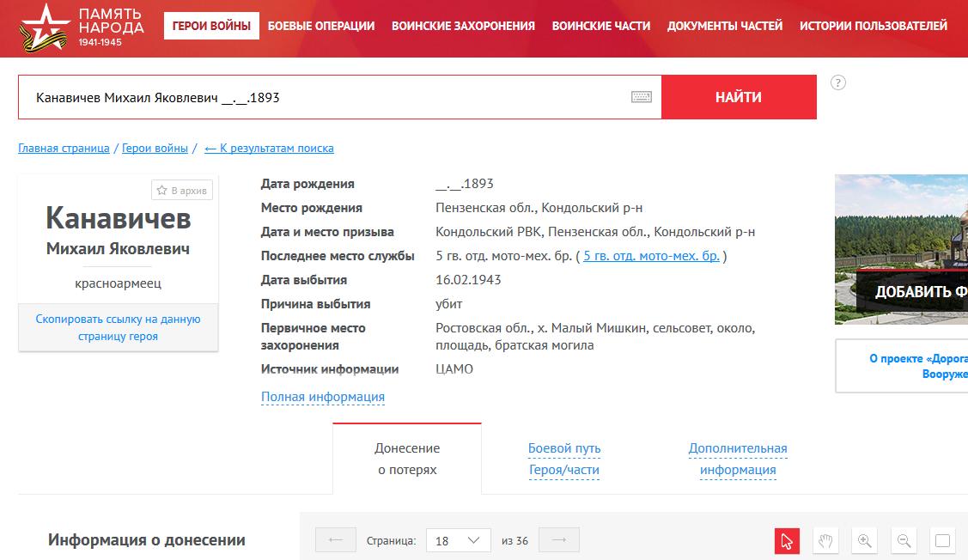
Task: Switch to the Дополнительная информация tab
Action: tap(738, 459)
